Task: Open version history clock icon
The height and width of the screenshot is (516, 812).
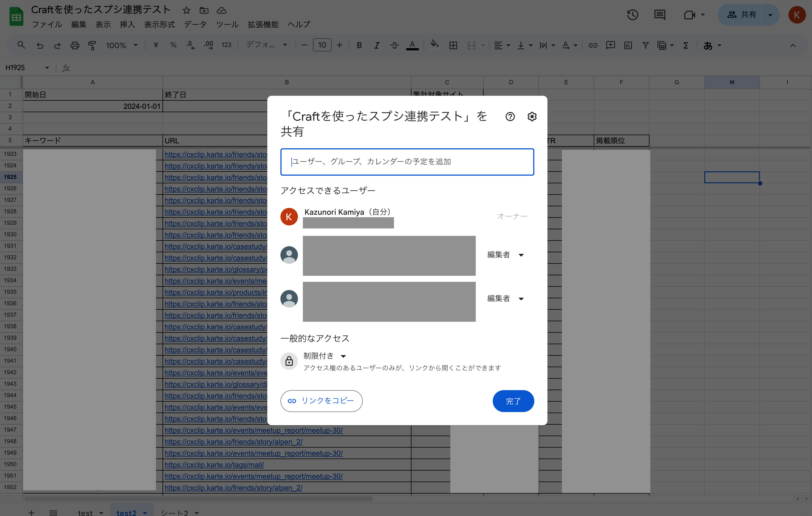Action: pyautogui.click(x=632, y=15)
